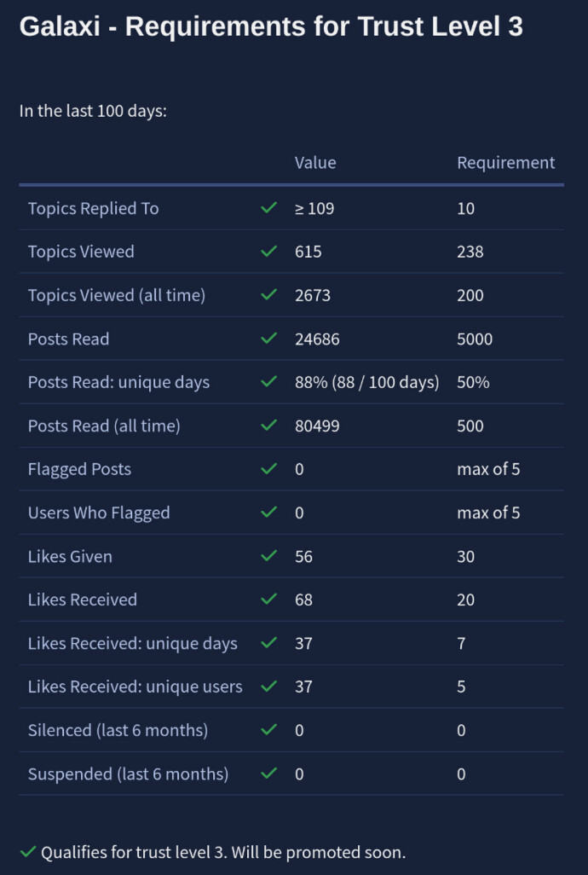
Task: Select the Galaxi Requirements for Trust Level 3 heading
Action: (x=271, y=26)
